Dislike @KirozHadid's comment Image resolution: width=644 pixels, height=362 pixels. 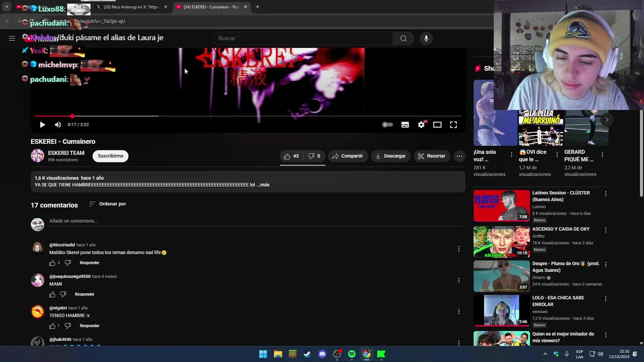coord(68,263)
